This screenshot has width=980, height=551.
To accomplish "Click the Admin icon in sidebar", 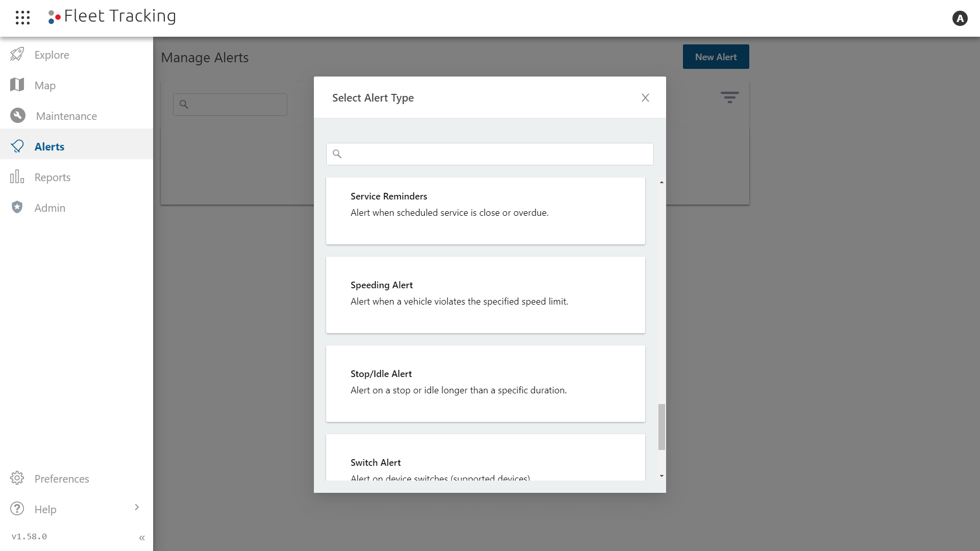I will click(x=18, y=206).
